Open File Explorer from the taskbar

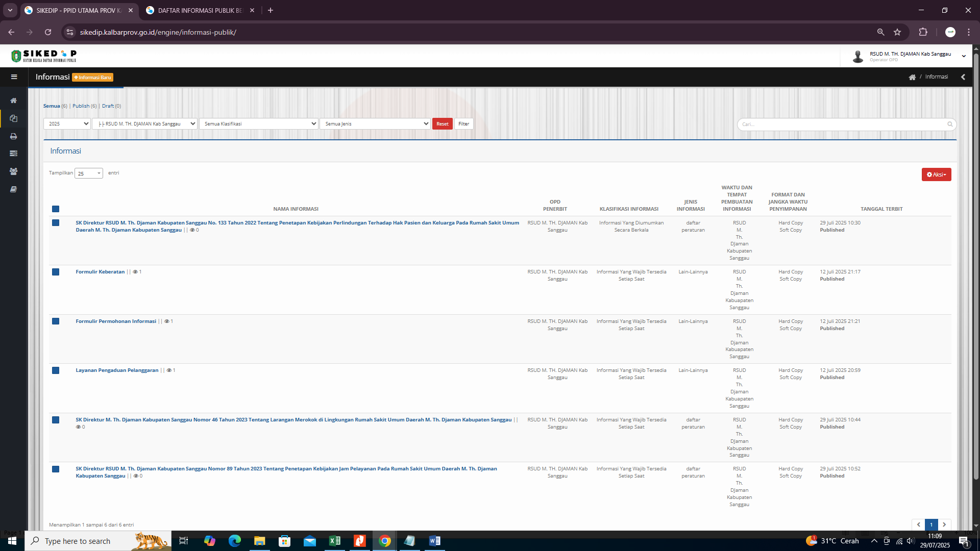(x=260, y=541)
